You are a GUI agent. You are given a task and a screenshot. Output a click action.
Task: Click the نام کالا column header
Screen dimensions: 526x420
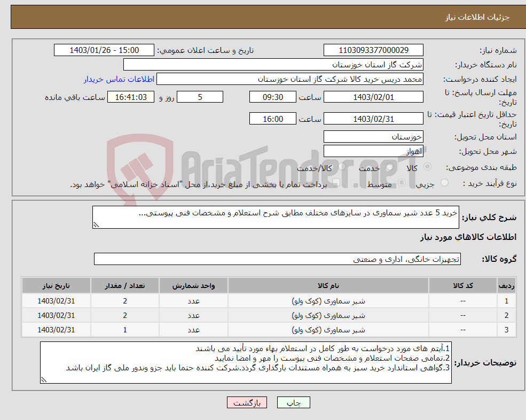click(328, 286)
